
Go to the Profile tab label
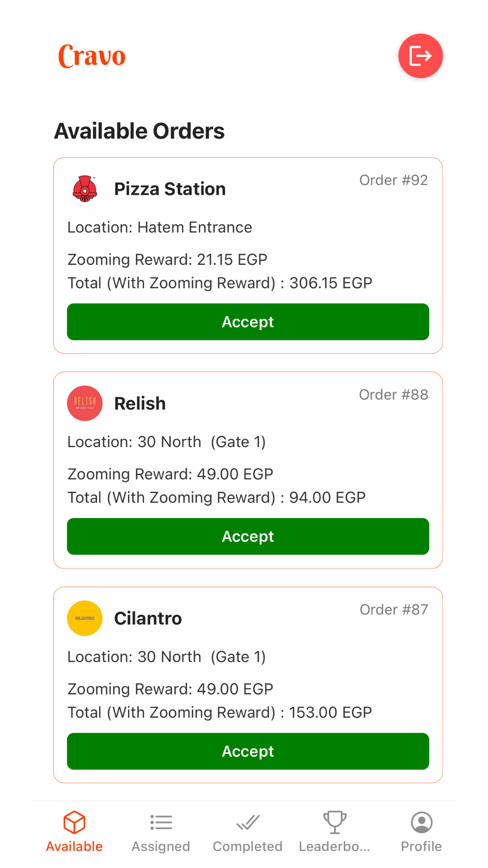421,846
